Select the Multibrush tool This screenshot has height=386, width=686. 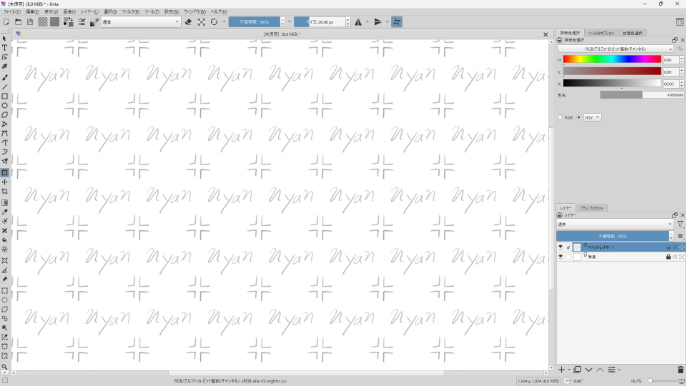tap(4, 161)
